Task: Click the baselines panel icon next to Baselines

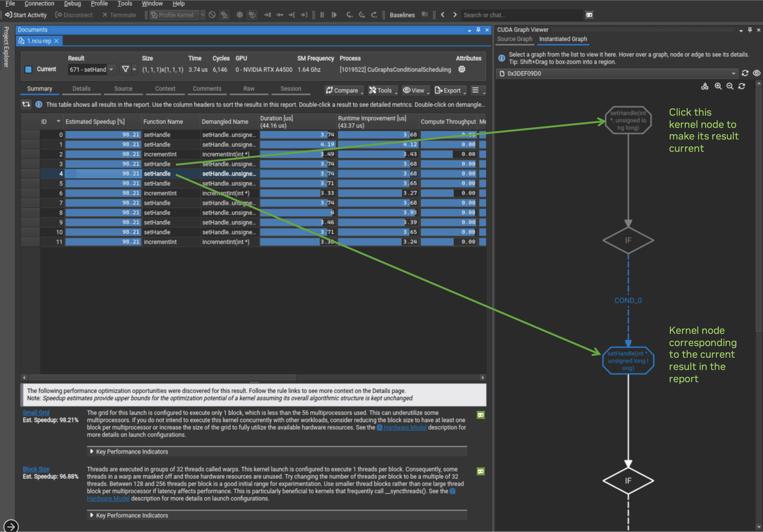Action: coord(424,14)
